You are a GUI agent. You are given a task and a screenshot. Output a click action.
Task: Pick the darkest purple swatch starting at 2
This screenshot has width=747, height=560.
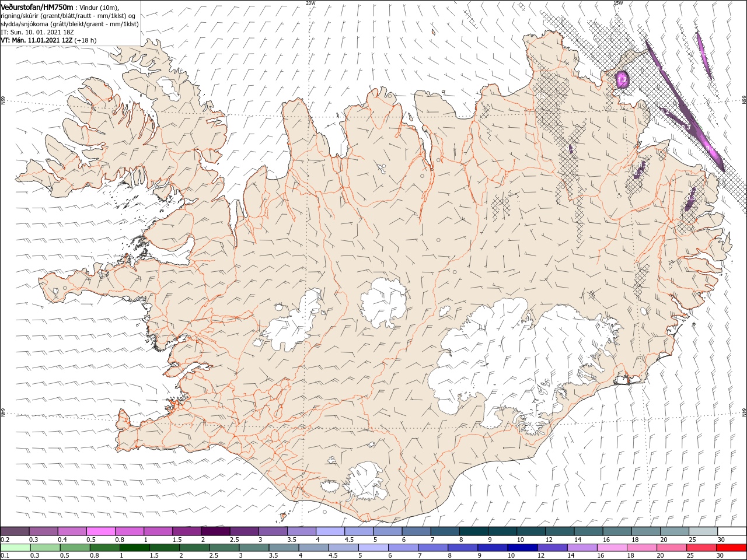215,531
